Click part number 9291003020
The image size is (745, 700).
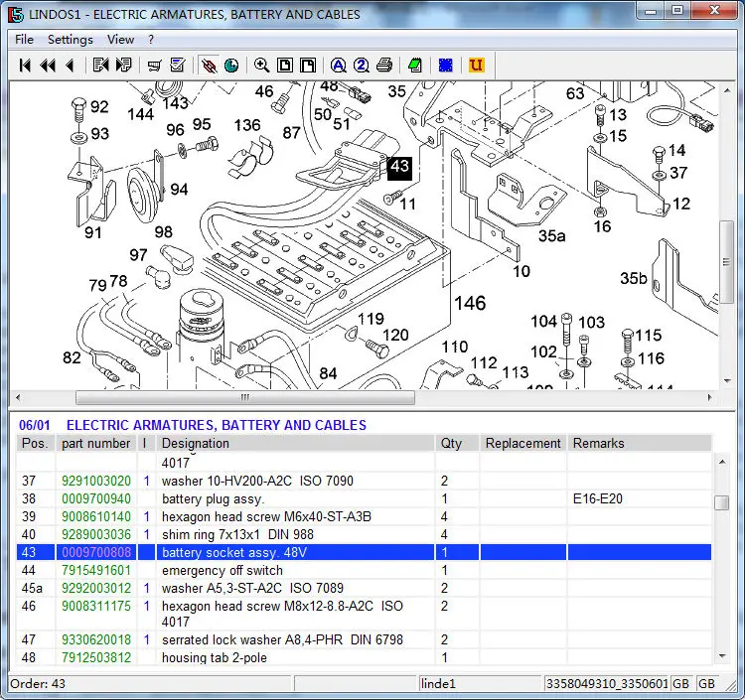pyautogui.click(x=96, y=481)
